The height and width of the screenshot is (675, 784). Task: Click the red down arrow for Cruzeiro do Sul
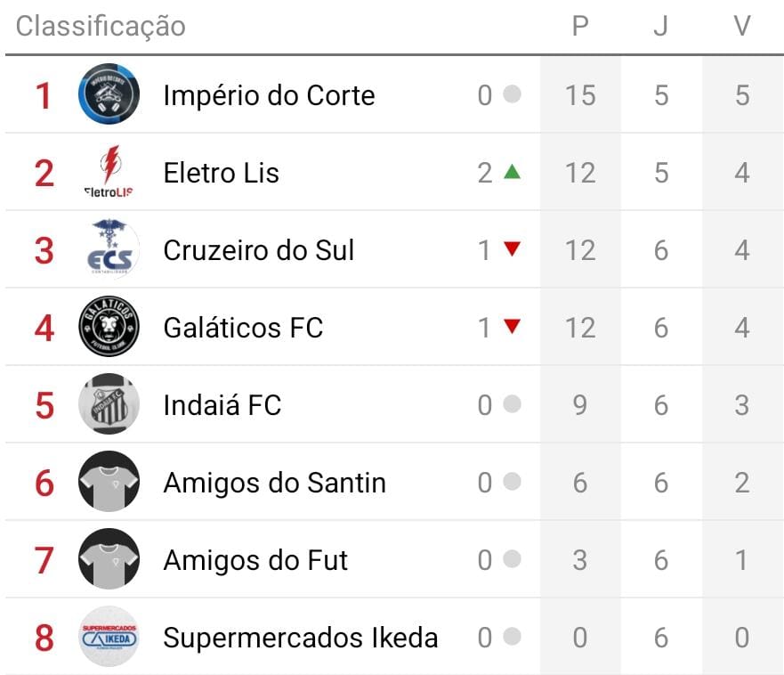(x=512, y=249)
